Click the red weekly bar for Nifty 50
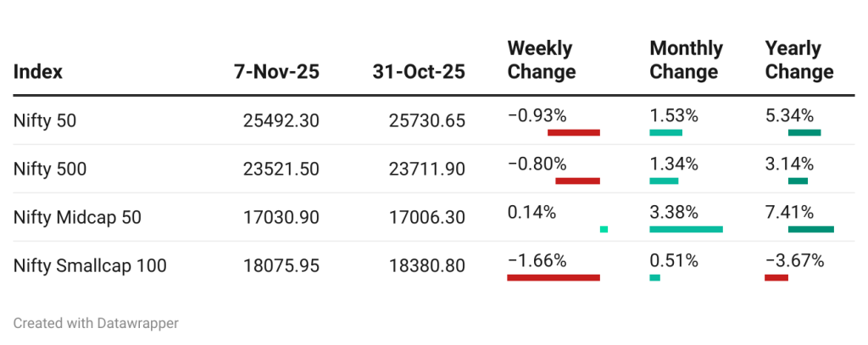868x345 pixels. point(574,132)
